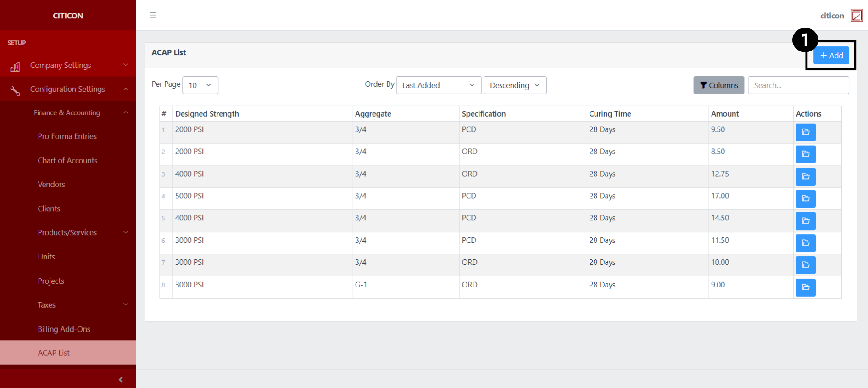Open folder icon for the 5000 PSI row
The width and height of the screenshot is (868, 388).
805,198
